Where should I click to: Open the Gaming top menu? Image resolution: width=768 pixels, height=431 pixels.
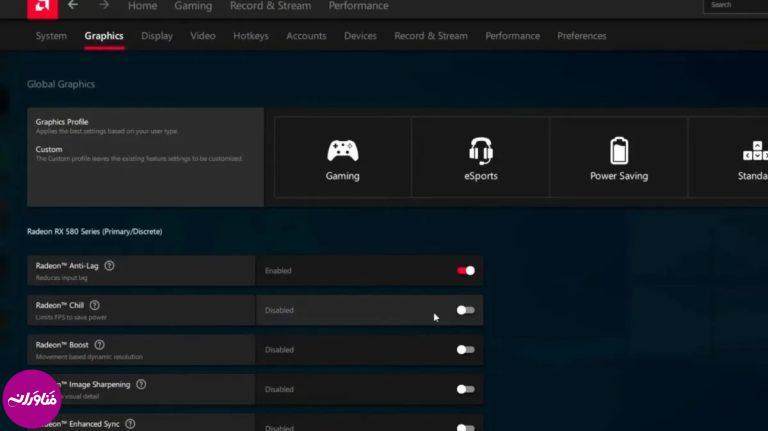pyautogui.click(x=193, y=6)
